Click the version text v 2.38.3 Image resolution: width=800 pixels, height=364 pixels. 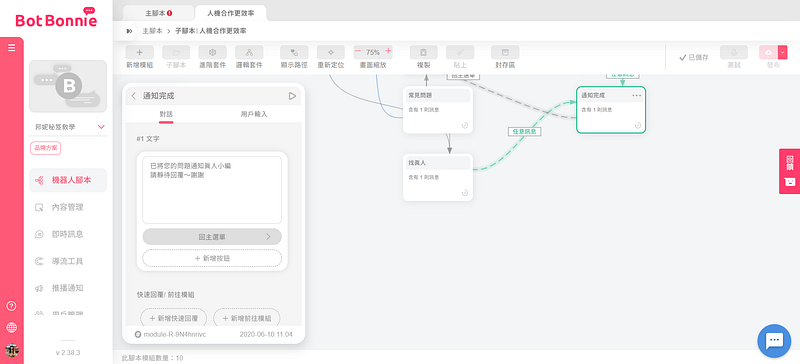point(68,353)
